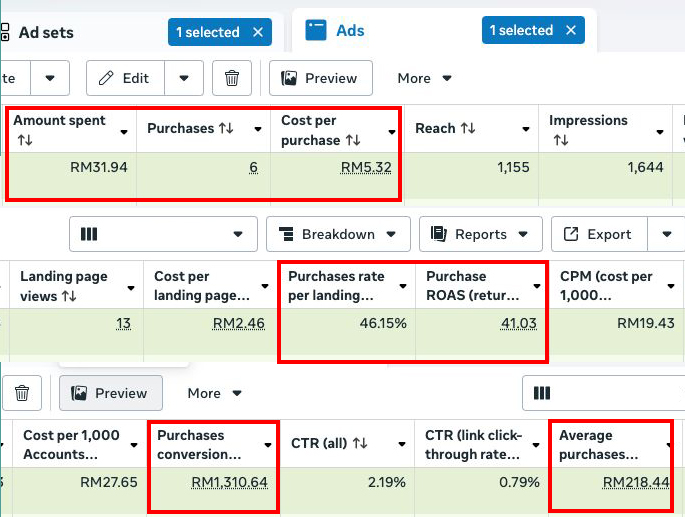
Task: Click the lower trash delete icon
Action: coord(21,393)
